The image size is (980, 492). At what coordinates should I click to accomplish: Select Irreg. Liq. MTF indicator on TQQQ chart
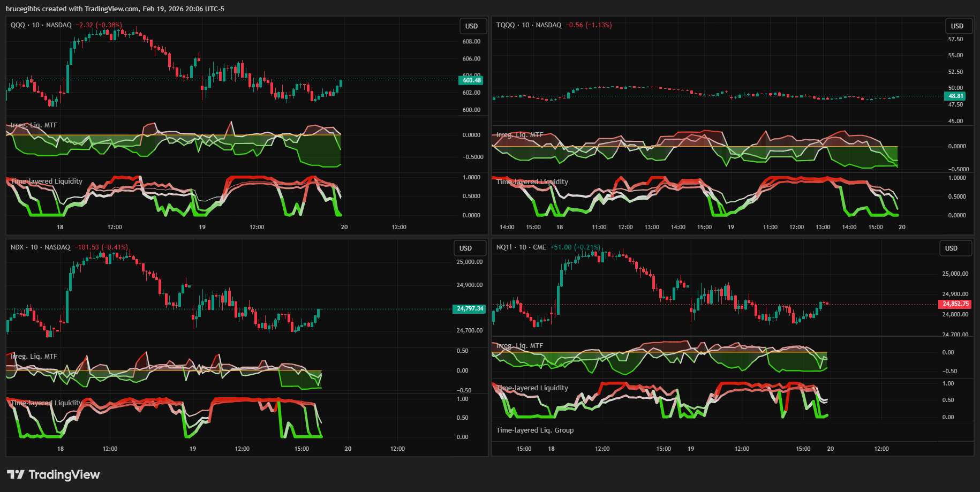[x=519, y=135]
